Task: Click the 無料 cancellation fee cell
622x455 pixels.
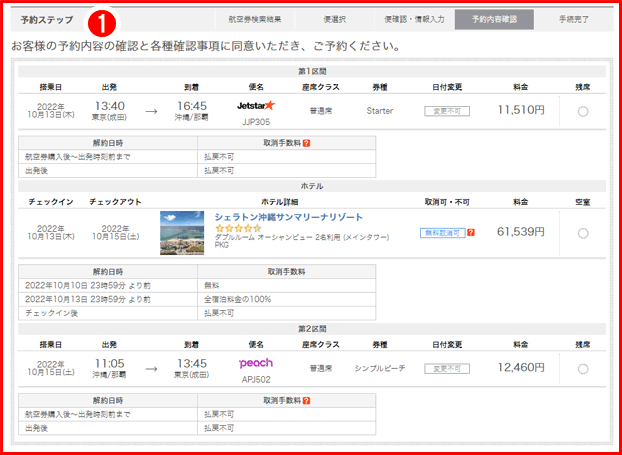Action: tap(286, 286)
